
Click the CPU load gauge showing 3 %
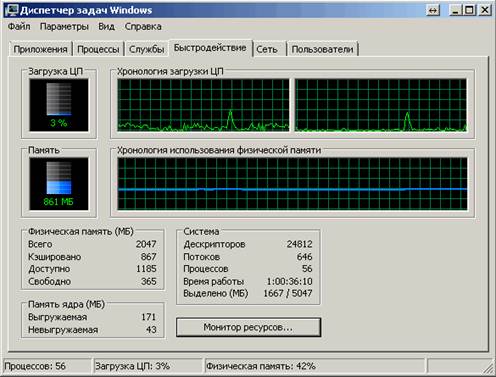(59, 105)
